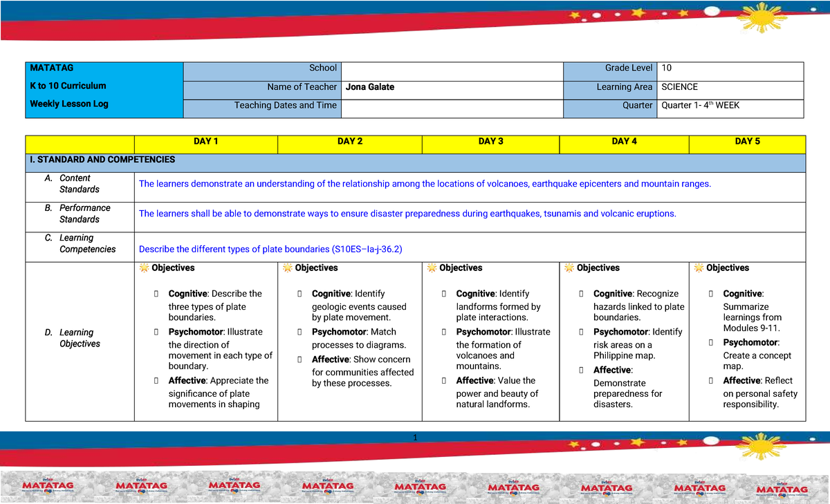Viewport: 830px width, 504px height.
Task: Click the 'Teaching Dates and Time' label
Action: pyautogui.click(x=286, y=105)
